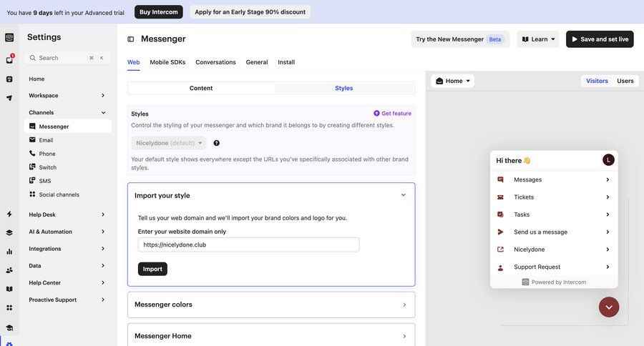Open the book icon in left rail
Viewport: 644px width, 346px height.
tap(9, 289)
